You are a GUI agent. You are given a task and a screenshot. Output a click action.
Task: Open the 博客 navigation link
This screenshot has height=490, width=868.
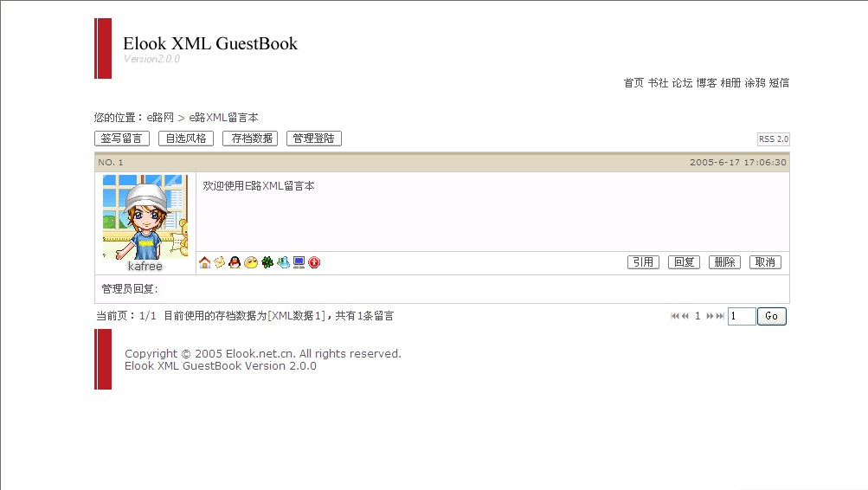tap(707, 83)
